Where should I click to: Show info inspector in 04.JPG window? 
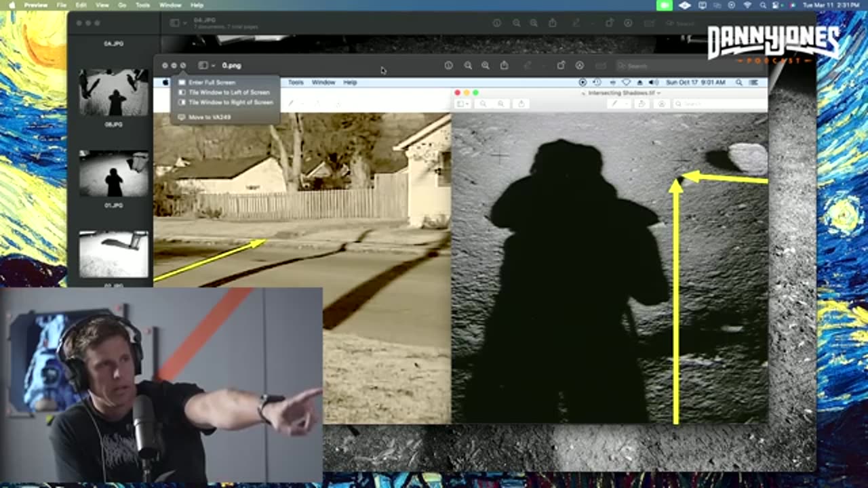[x=497, y=23]
